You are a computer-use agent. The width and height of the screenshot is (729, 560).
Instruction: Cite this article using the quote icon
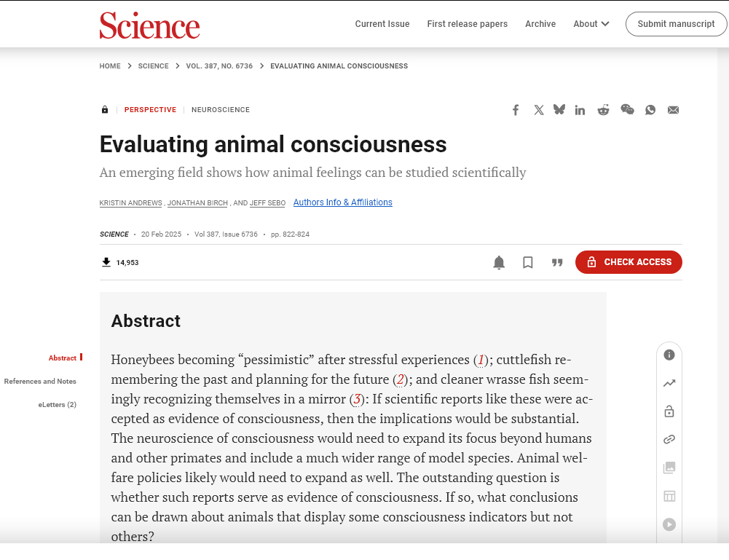pyautogui.click(x=557, y=262)
